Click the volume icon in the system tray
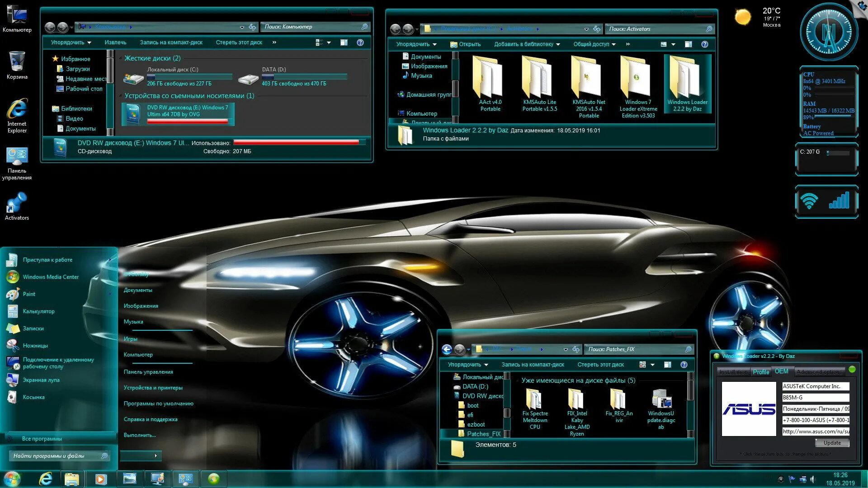Screen dimensions: 868x488 click(812, 479)
